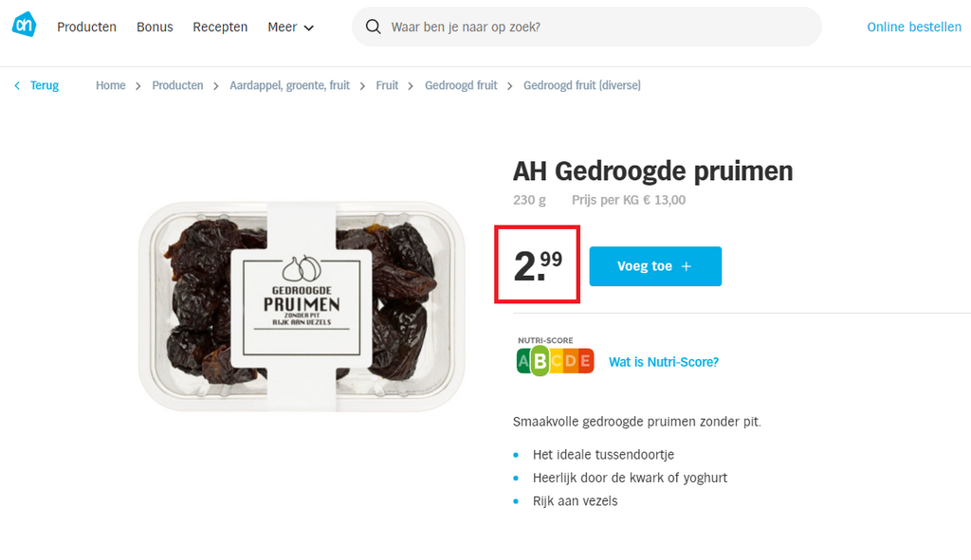The image size is (971, 560).
Task: Click the plus icon on Voeg toe
Action: (687, 266)
